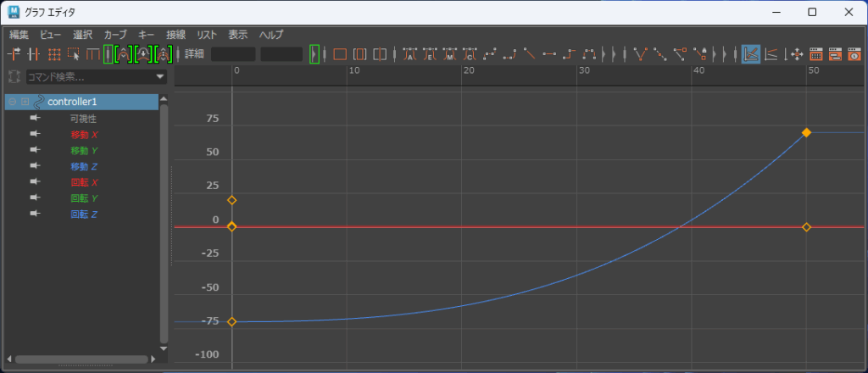Set Spline tangents on selected keys

pos(489,54)
